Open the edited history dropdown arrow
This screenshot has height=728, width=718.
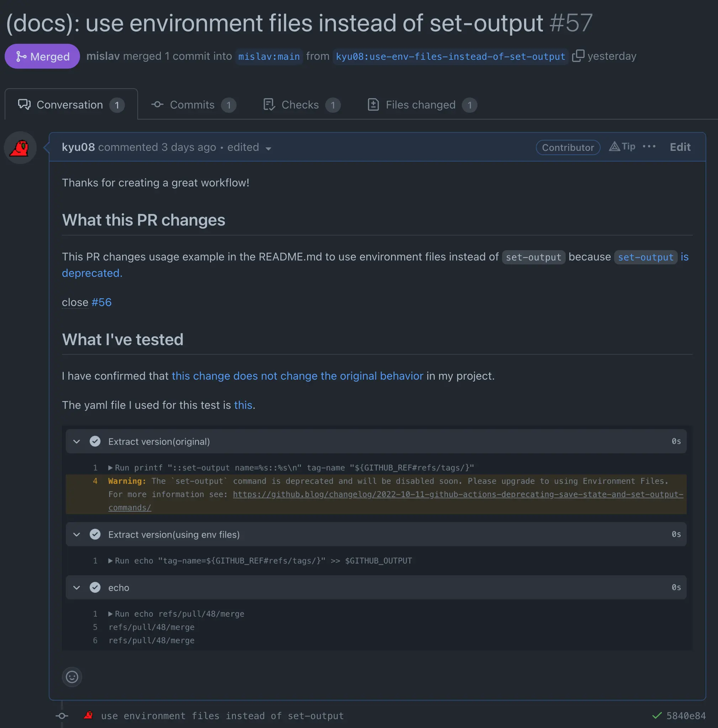(x=268, y=148)
